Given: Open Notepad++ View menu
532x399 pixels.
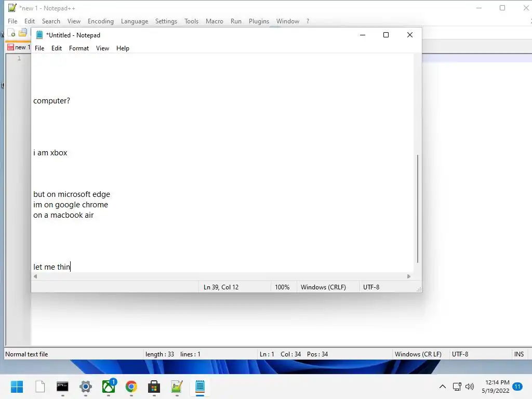Looking at the screenshot, I should [x=74, y=21].
